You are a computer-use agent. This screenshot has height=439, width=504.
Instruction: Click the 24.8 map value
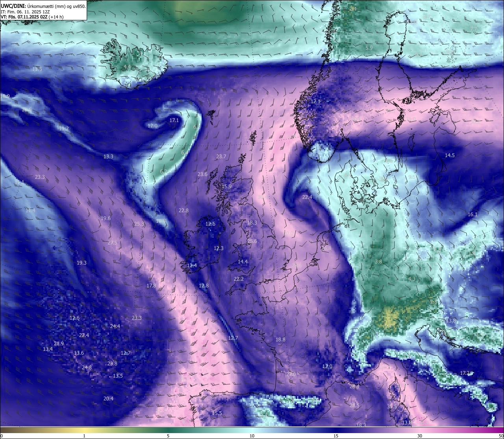pos(87,367)
